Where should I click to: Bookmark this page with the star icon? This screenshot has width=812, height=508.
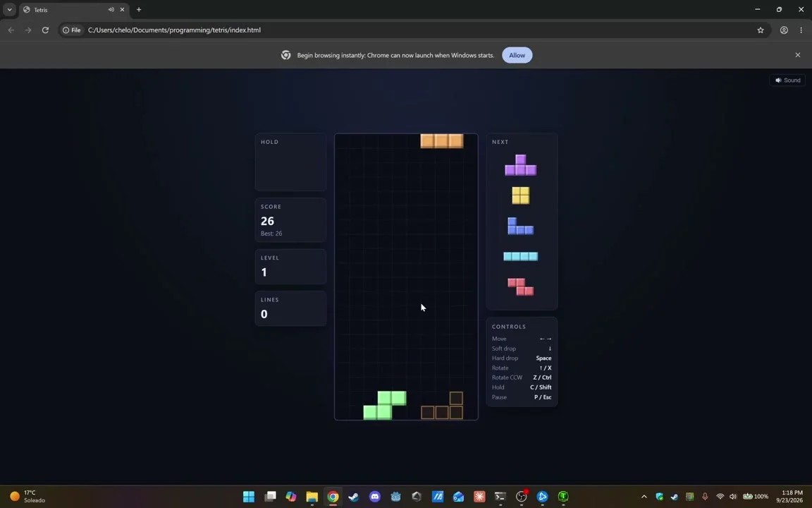[761, 30]
